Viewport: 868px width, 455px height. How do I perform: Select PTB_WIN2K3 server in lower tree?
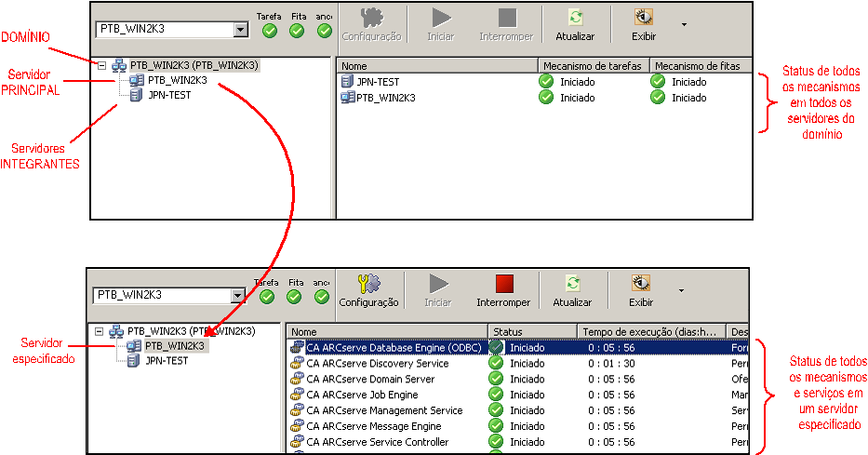(174, 346)
